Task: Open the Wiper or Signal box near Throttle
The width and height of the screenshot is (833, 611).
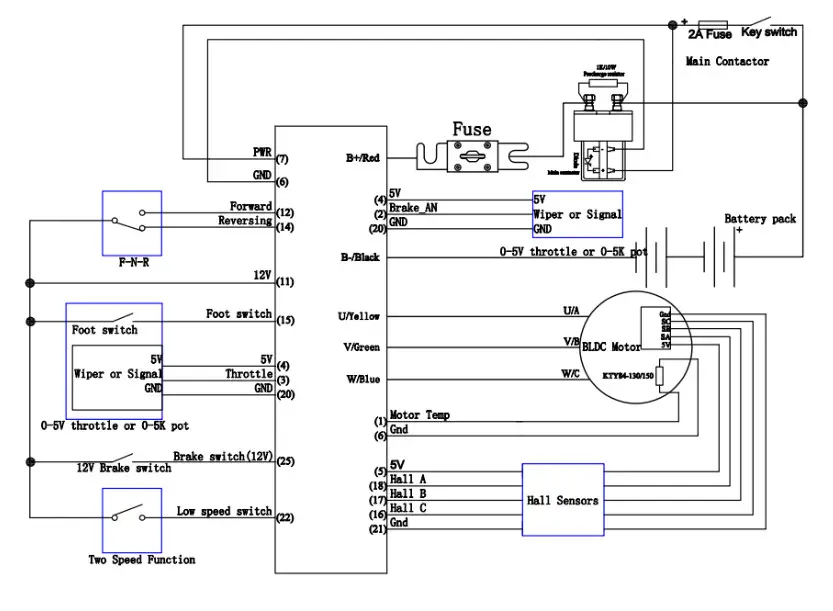Action: point(115,378)
